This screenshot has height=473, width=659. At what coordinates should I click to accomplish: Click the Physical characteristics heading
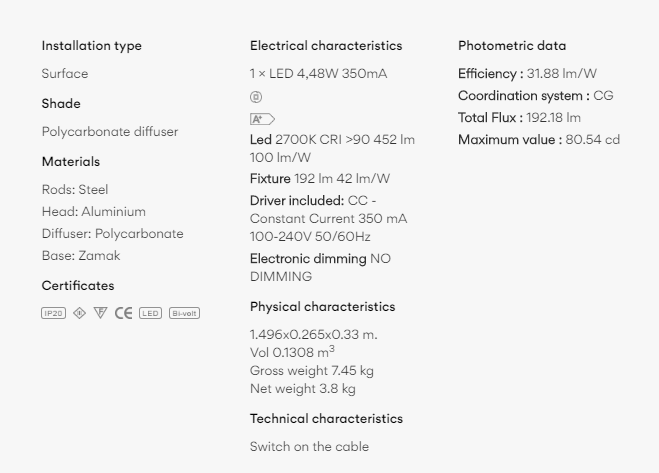(x=322, y=307)
